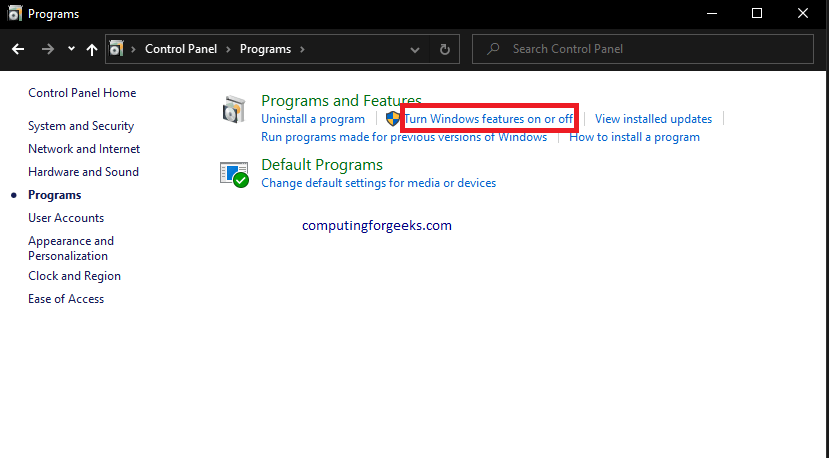Go back with the left arrow button
The image size is (829, 458).
click(x=18, y=49)
